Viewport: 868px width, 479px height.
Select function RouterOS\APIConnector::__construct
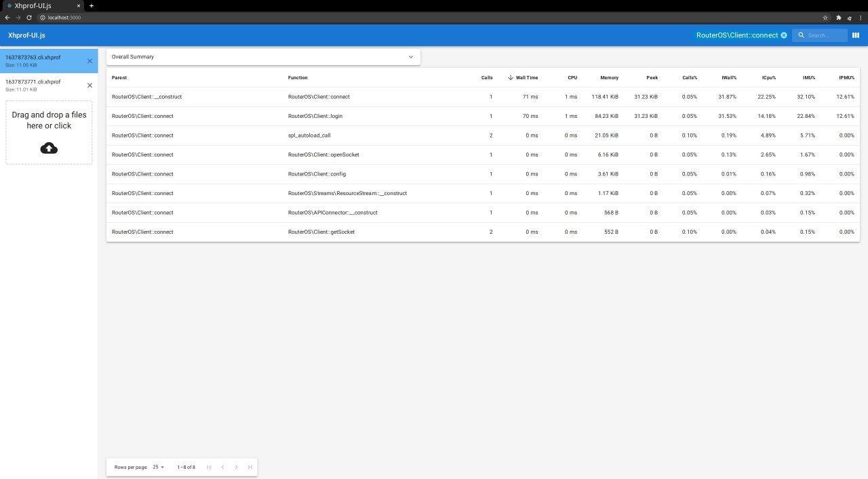333,213
